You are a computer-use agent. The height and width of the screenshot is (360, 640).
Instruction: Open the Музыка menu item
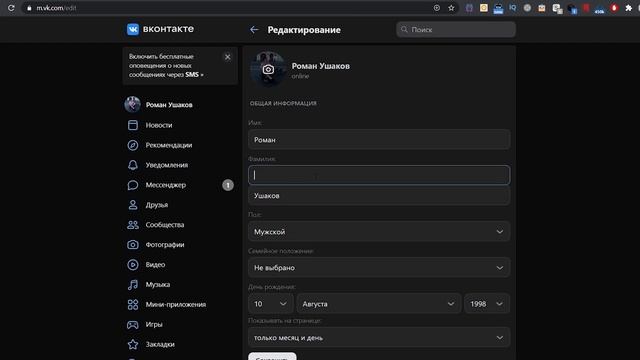click(x=158, y=284)
